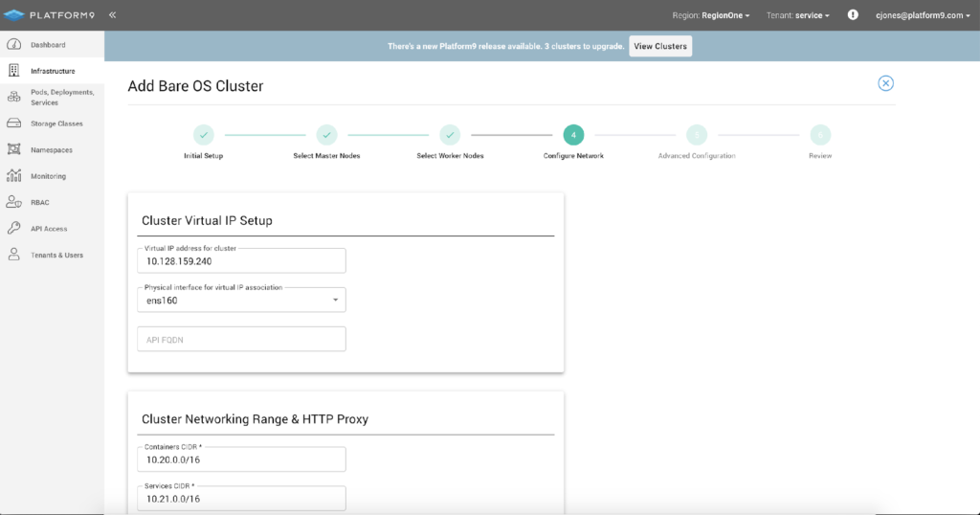980x515 pixels.
Task: Click the Dashboard gauge icon in sidebar
Action: [x=13, y=45]
